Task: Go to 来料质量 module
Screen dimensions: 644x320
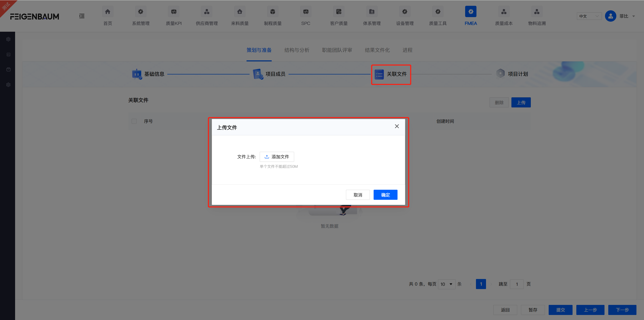Action: tap(239, 16)
